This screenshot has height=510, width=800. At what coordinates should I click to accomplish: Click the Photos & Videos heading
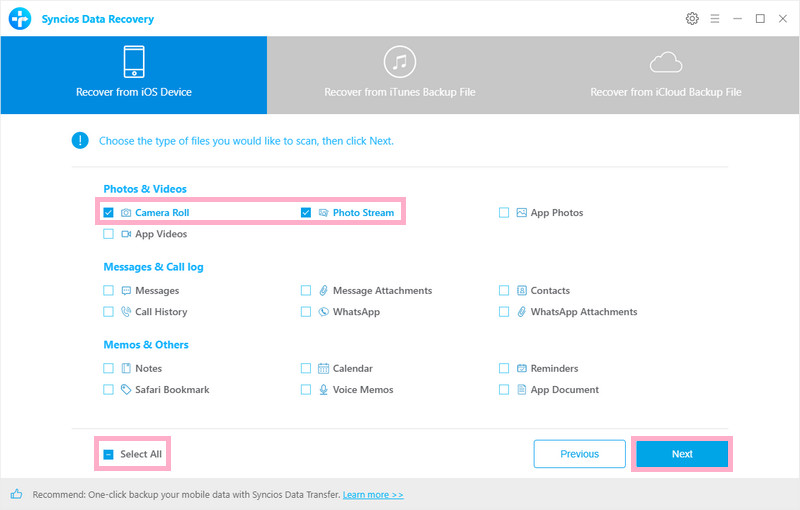coord(145,189)
